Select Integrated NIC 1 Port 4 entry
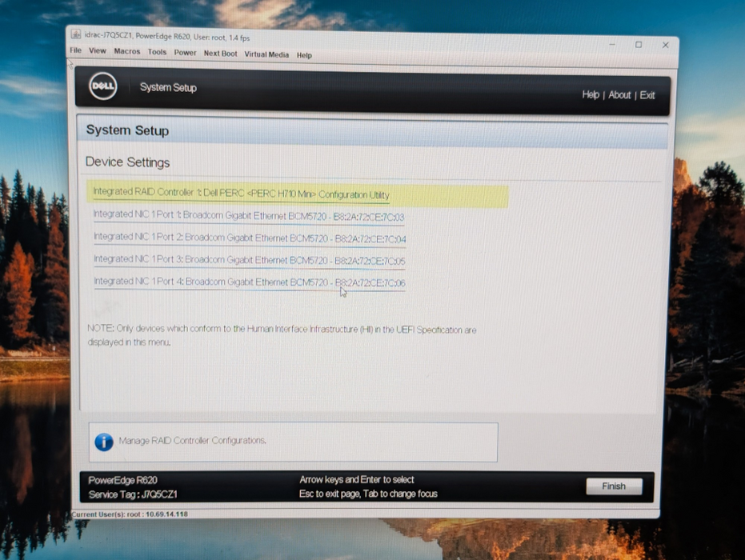The height and width of the screenshot is (560, 745). point(250,282)
